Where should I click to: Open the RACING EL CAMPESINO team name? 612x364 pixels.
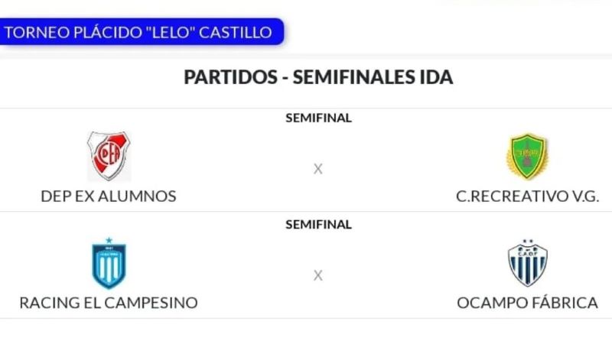[109, 303]
